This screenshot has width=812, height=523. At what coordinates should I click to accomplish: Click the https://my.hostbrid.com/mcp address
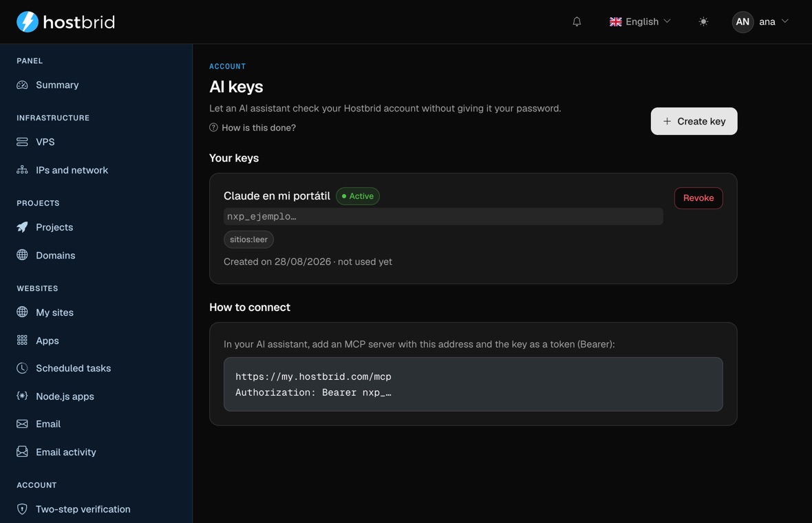tap(313, 376)
